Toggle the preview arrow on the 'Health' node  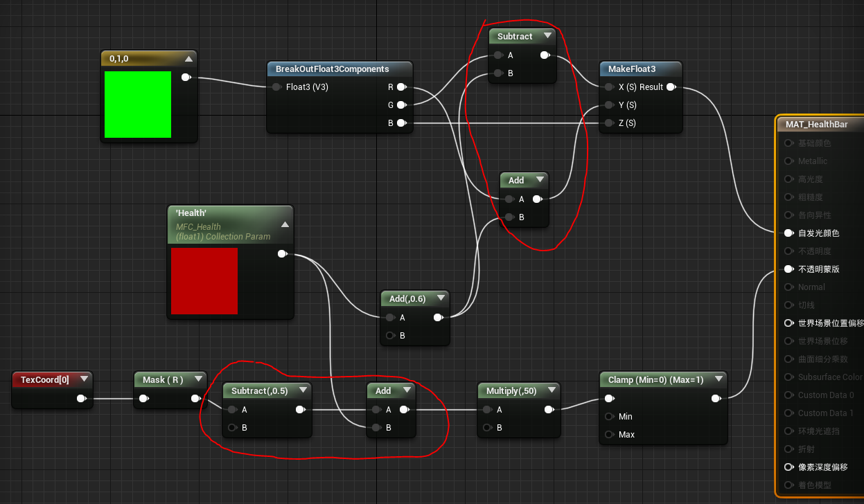pyautogui.click(x=284, y=225)
